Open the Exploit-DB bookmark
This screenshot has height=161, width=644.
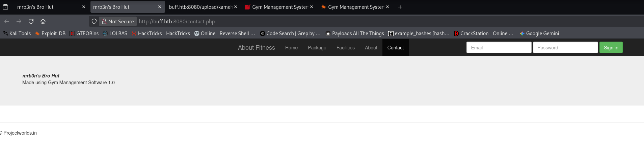[50, 33]
